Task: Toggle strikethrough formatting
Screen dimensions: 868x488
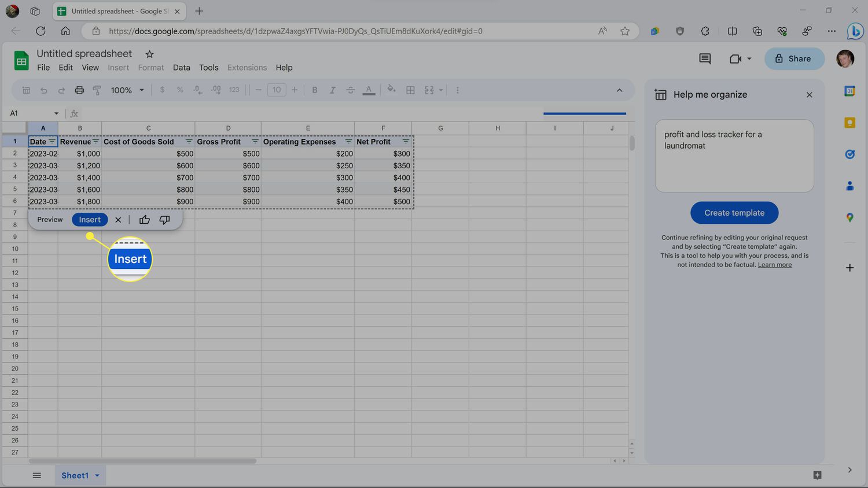Action: pos(350,90)
